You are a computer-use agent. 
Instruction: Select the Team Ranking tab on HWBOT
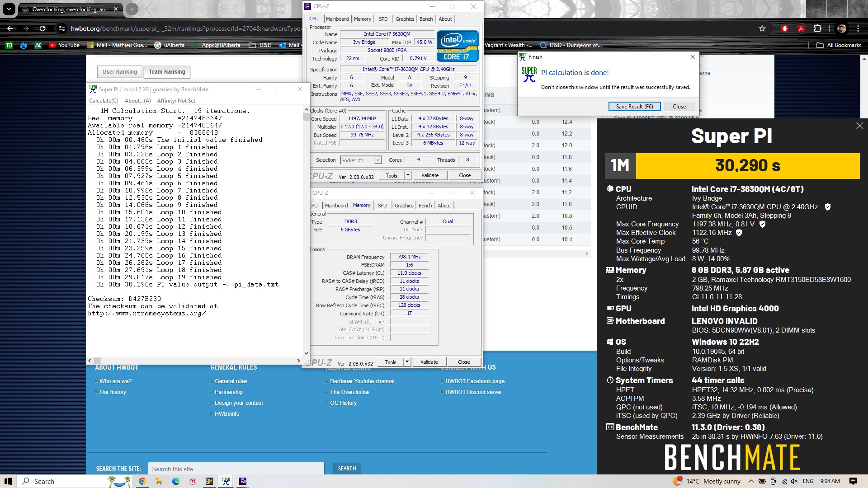[167, 72]
